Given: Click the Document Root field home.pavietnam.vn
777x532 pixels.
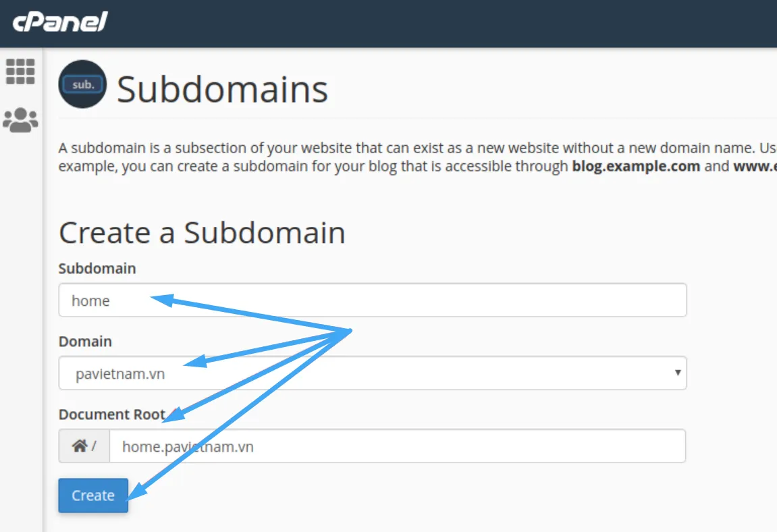Looking at the screenshot, I should 397,446.
